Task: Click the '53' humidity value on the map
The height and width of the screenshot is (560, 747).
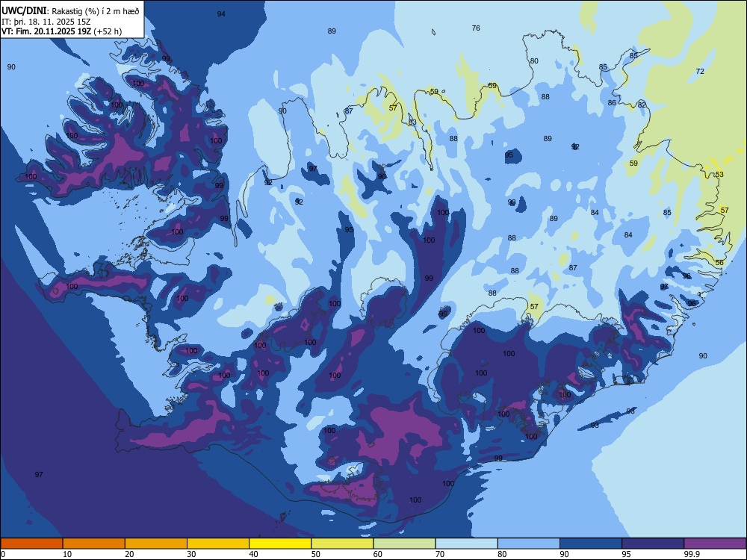Action: coord(719,174)
